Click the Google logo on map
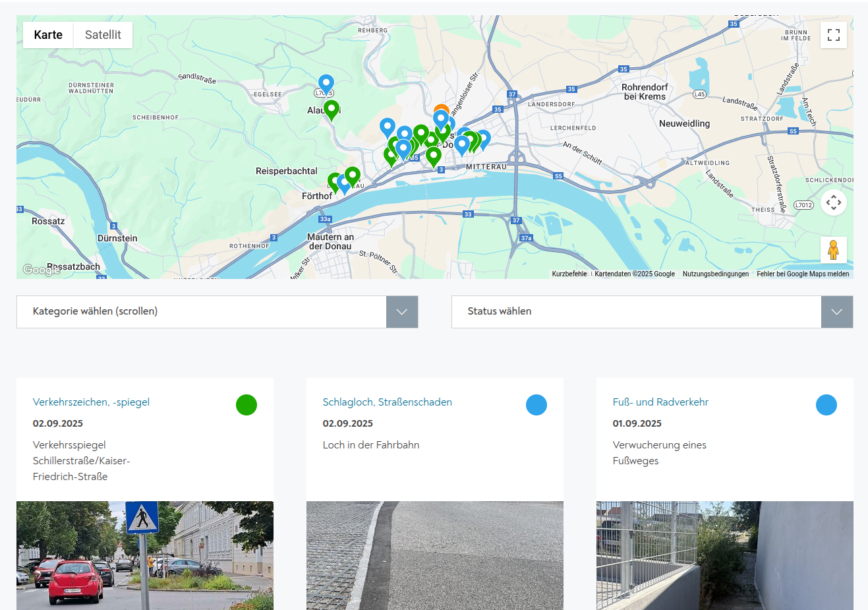This screenshot has width=868, height=610. [41, 270]
